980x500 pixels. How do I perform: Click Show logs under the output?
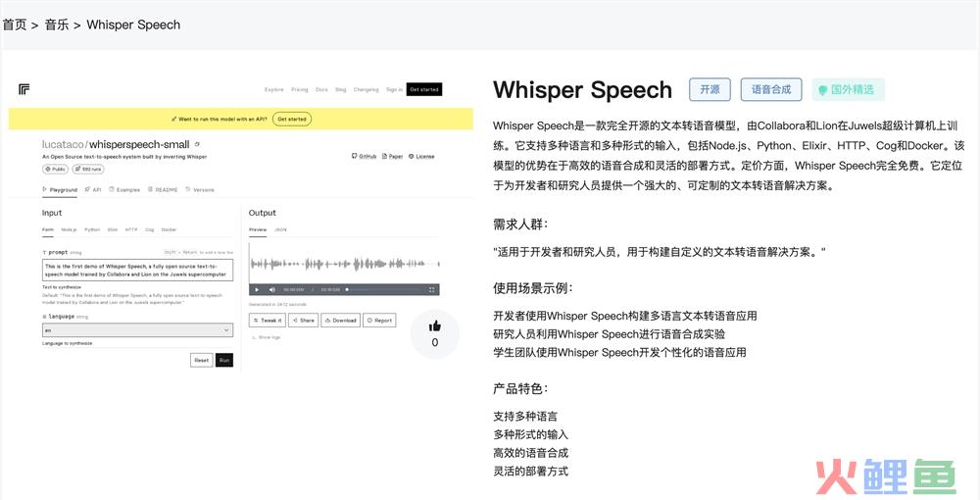point(267,337)
